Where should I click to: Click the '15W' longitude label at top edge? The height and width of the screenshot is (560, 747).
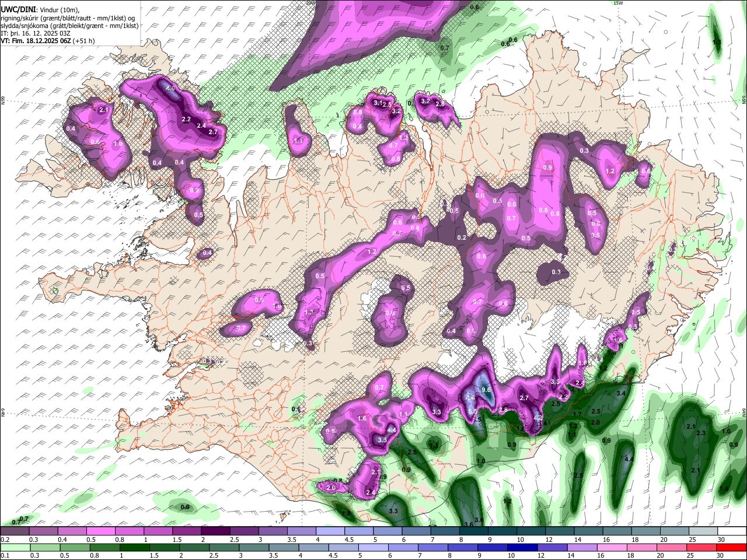pos(619,3)
